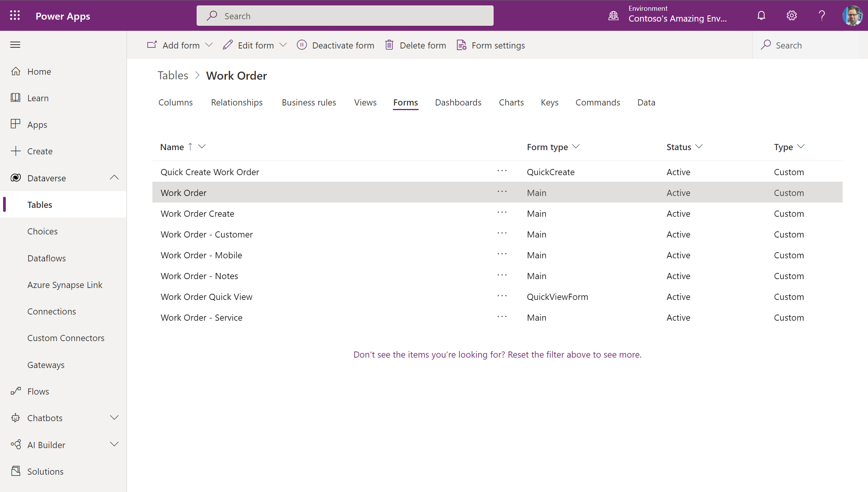
Task: Click the Tables breadcrumb link
Action: tap(173, 75)
